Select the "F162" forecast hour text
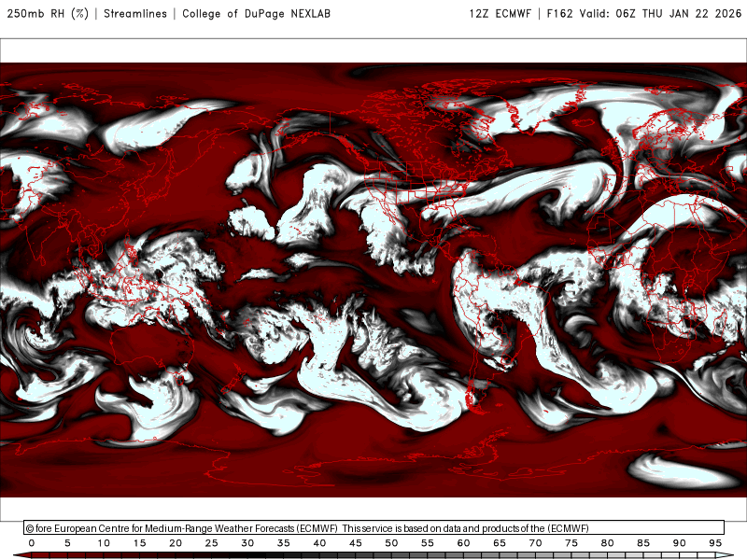Viewport: 747px width, 560px height. click(559, 13)
